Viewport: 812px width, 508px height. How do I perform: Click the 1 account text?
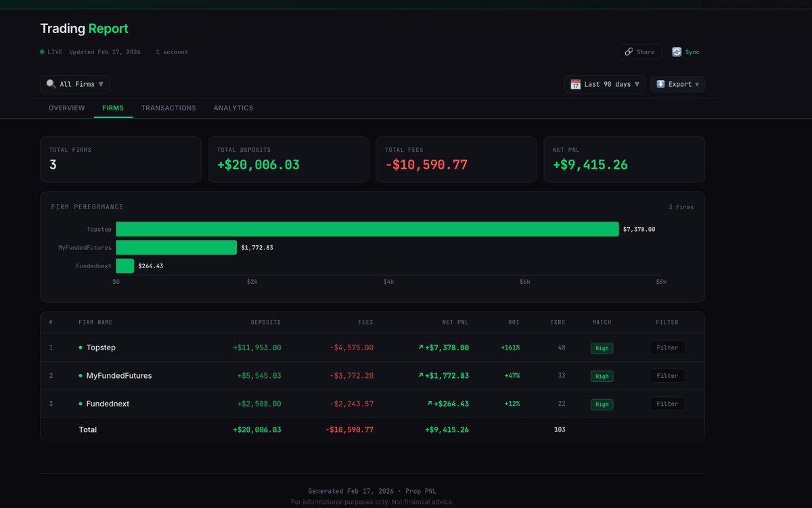(172, 52)
